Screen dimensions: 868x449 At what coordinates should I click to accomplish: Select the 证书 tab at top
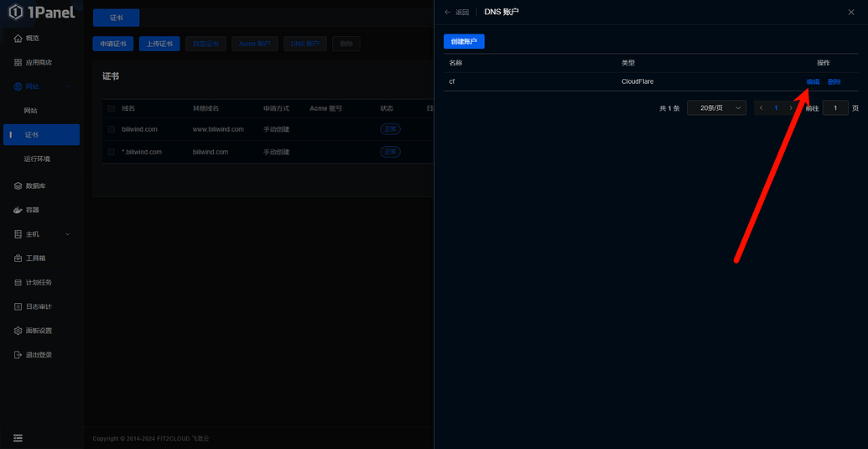[117, 18]
